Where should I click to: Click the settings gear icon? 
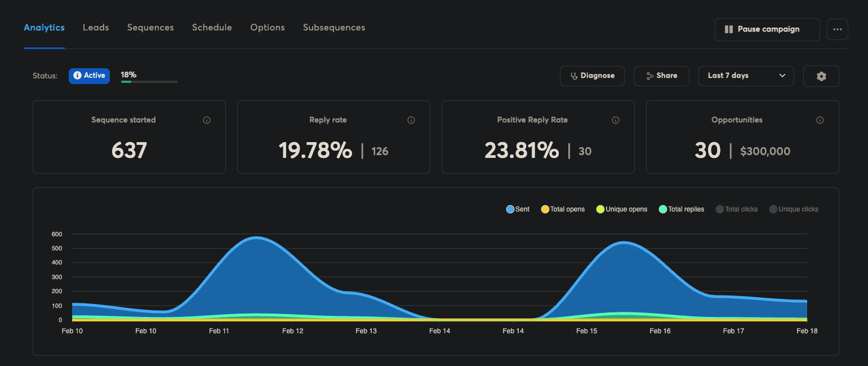pos(821,76)
